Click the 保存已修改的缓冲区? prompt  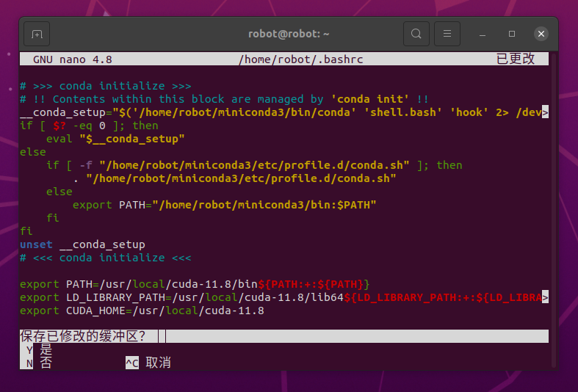tap(82, 336)
